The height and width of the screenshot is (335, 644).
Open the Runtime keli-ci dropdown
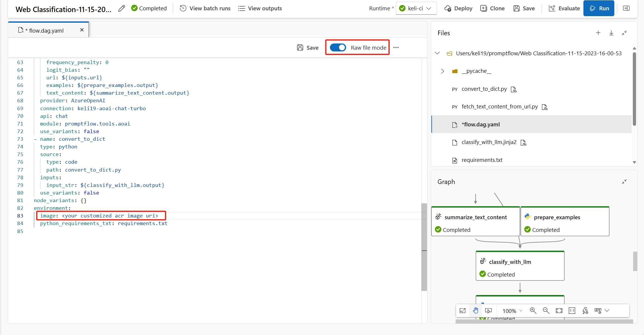416,9
